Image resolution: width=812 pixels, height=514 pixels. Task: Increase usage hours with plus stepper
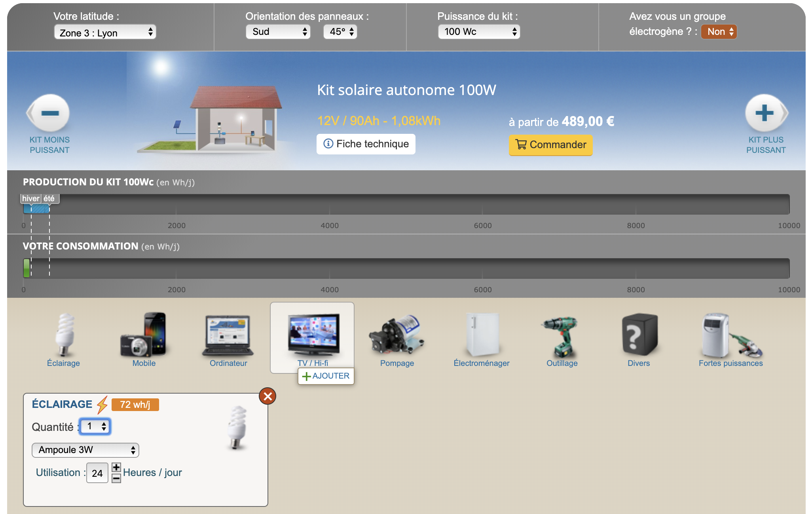[x=116, y=467]
